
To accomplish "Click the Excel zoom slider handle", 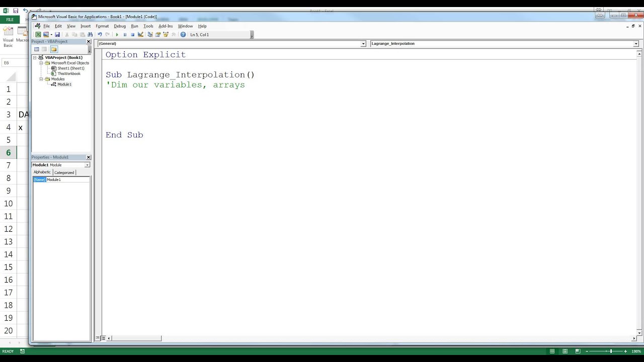I will (x=611, y=351).
